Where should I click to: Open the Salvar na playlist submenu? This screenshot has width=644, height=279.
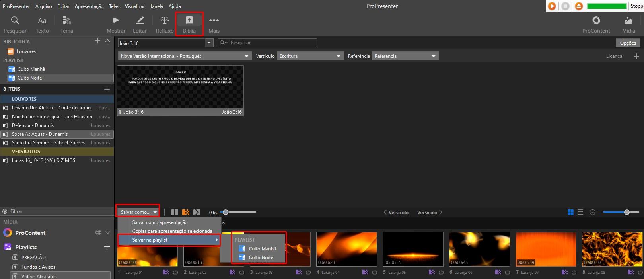[x=169, y=240]
